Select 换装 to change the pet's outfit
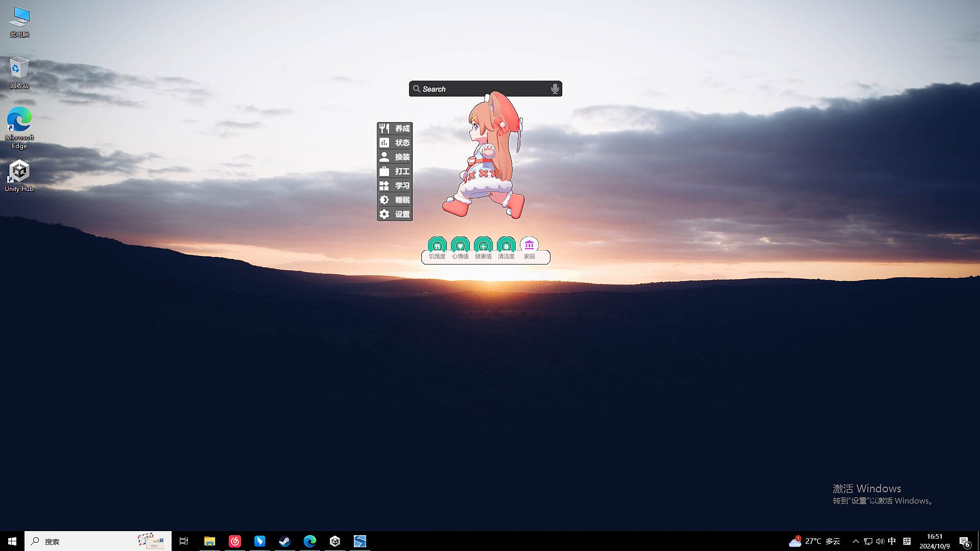The height and width of the screenshot is (551, 980). click(x=395, y=157)
